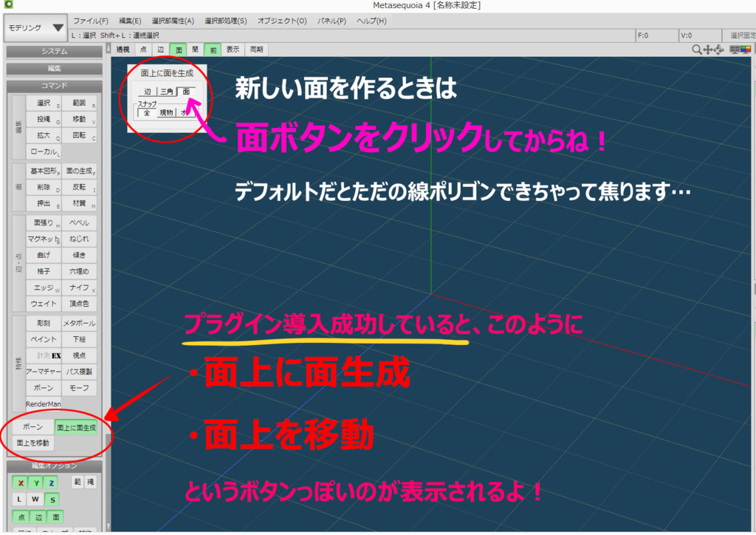Select the 材質 material command
The width and height of the screenshot is (756, 535).
coord(79,203)
